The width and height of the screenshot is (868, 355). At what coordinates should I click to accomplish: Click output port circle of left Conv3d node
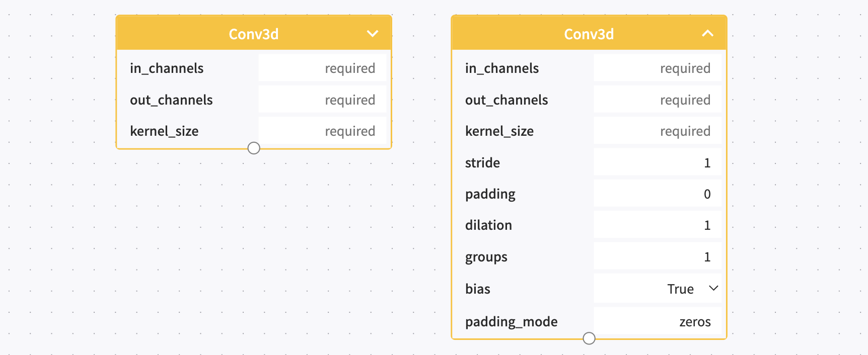254,148
